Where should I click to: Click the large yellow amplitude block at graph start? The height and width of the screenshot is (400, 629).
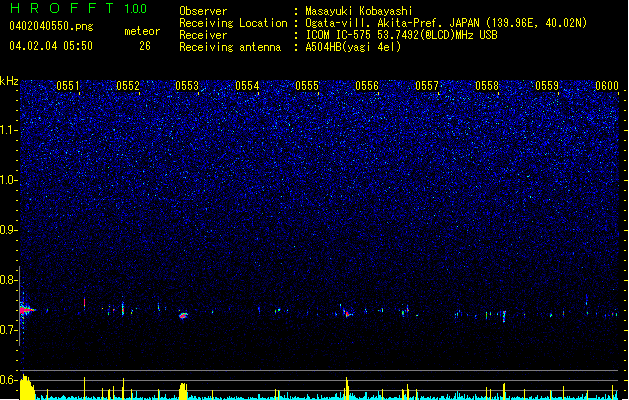(x=27, y=388)
